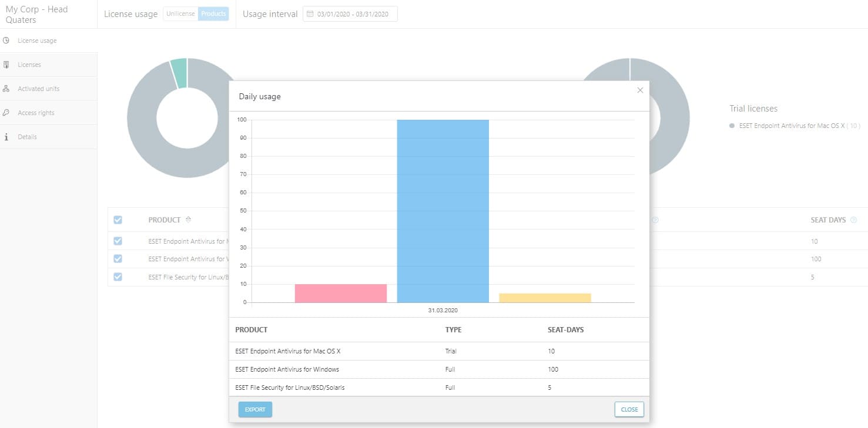Click the SEAT-DAYS column header in dialog

[566, 330]
